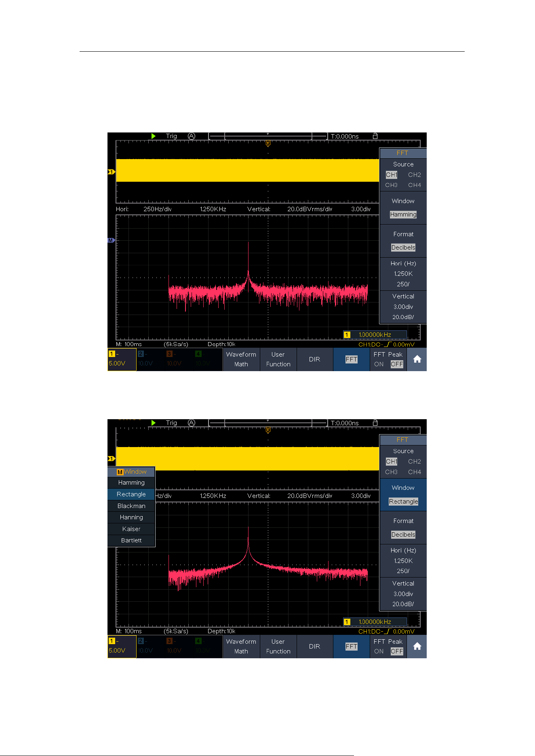The height and width of the screenshot is (756, 535).
Task: Choose Hanning in the Window list
Action: point(131,517)
